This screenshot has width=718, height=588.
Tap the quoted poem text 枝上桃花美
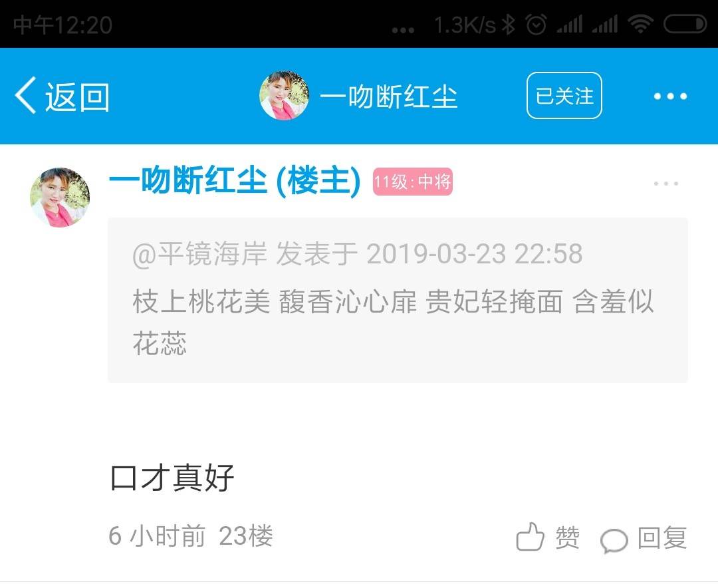pyautogui.click(x=201, y=301)
